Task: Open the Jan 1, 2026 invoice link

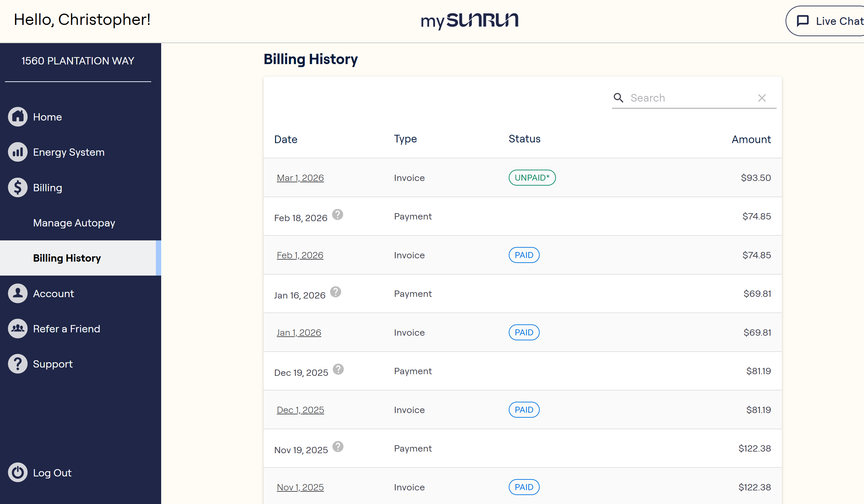Action: [x=299, y=333]
